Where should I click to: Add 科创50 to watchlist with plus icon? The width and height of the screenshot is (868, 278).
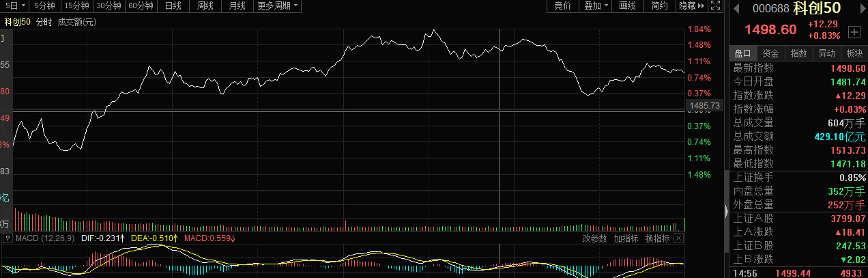(854, 31)
